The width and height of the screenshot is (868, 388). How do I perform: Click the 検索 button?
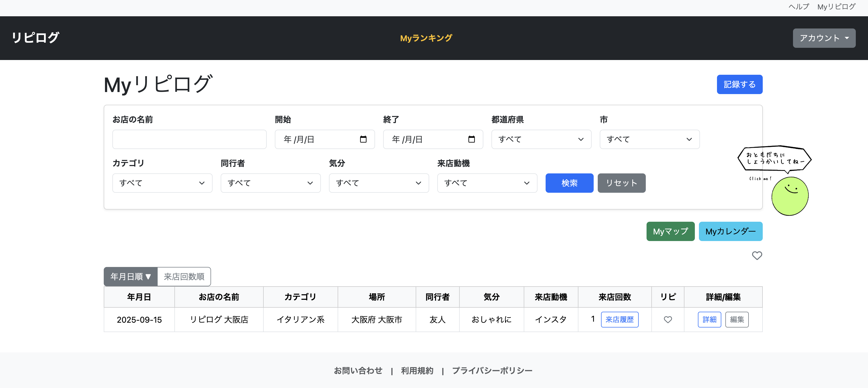[x=569, y=183]
